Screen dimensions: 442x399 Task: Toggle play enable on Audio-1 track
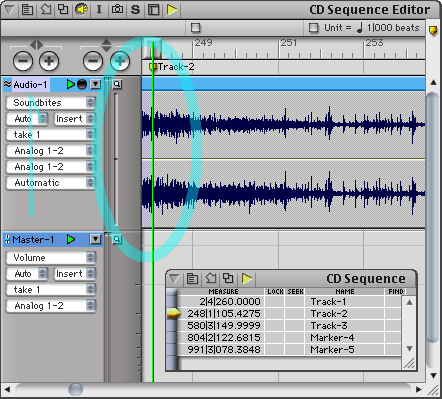click(70, 84)
